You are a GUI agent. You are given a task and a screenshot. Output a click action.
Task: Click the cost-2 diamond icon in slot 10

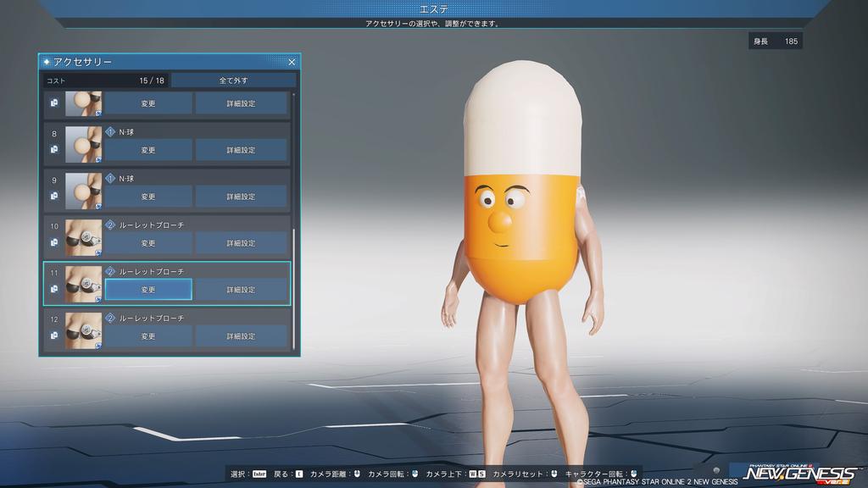point(110,225)
